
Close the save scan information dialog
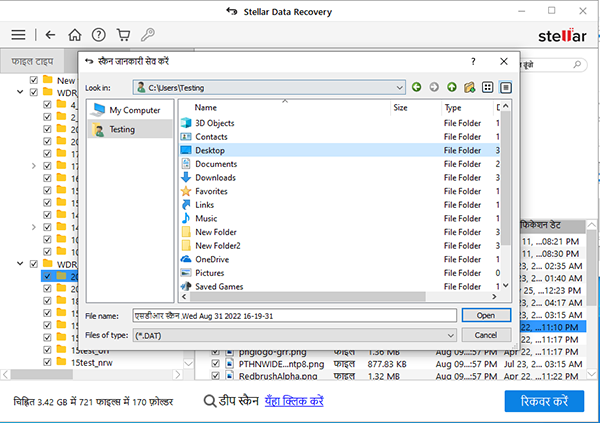tap(504, 61)
